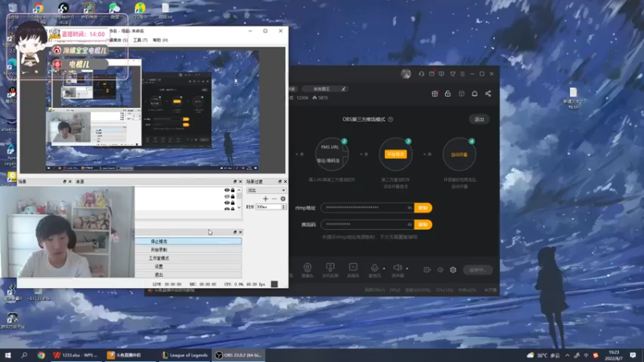This screenshot has width=644, height=362.
Task: Click the record video icon in bottom bar
Action: point(427,269)
